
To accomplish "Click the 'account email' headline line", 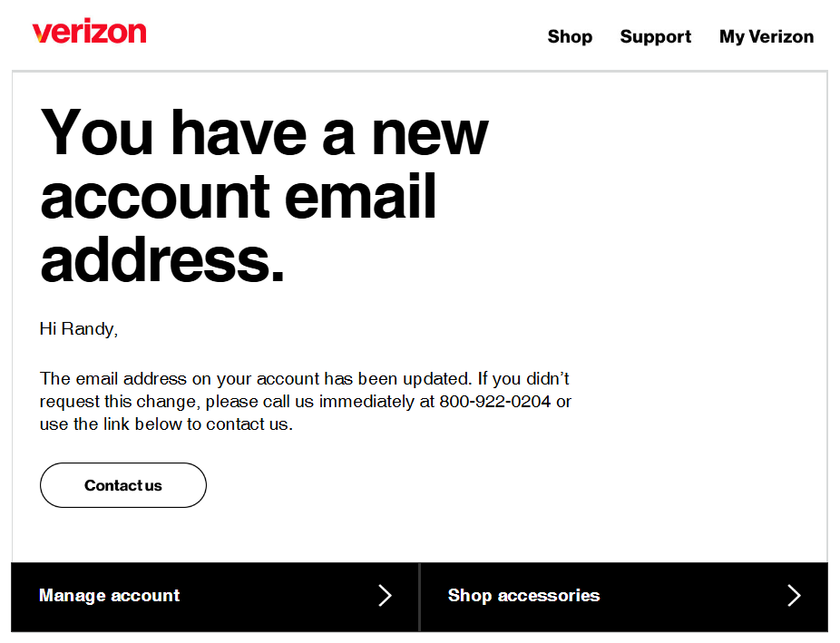I will pos(239,195).
